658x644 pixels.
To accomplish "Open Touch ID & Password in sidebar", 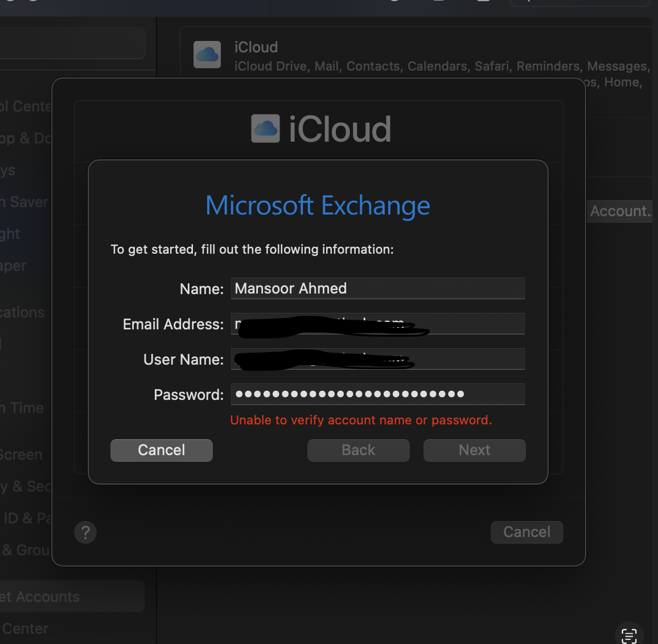I will 26,518.
